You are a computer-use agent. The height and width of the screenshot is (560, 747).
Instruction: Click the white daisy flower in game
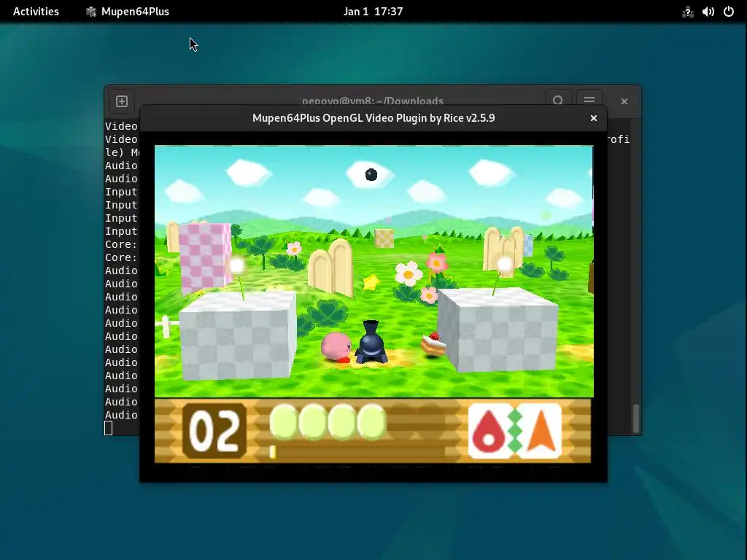tap(409, 274)
